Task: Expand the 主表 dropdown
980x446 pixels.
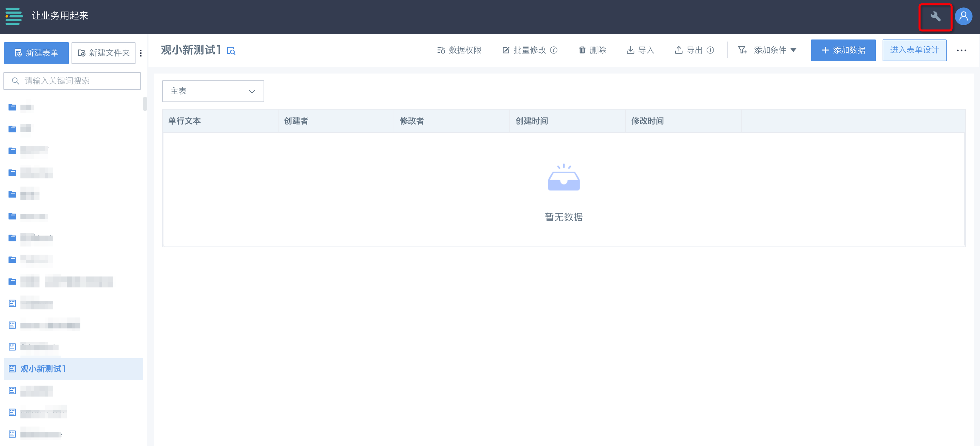Action: click(x=213, y=91)
